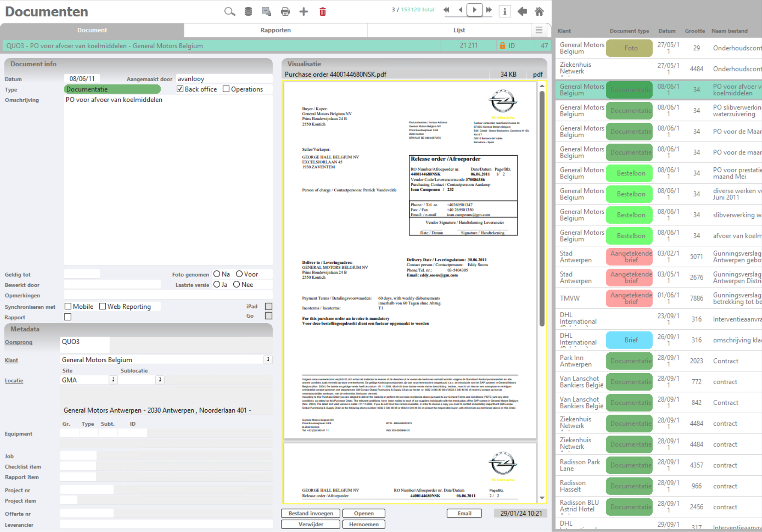Go to next record
This screenshot has height=532, width=762.
coord(474,10)
